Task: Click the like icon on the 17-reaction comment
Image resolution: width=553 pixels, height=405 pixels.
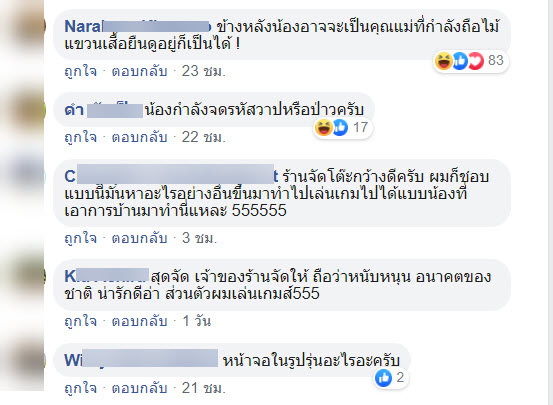Action: pyautogui.click(x=340, y=127)
